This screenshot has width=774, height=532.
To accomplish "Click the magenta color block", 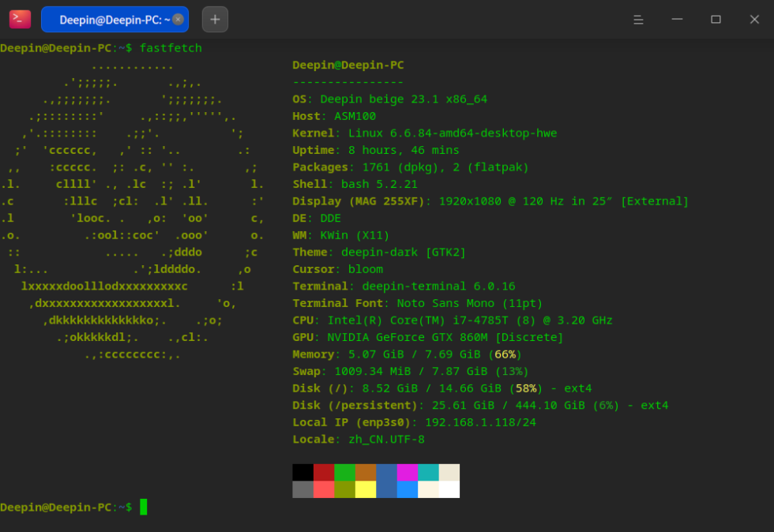I will coord(408,472).
